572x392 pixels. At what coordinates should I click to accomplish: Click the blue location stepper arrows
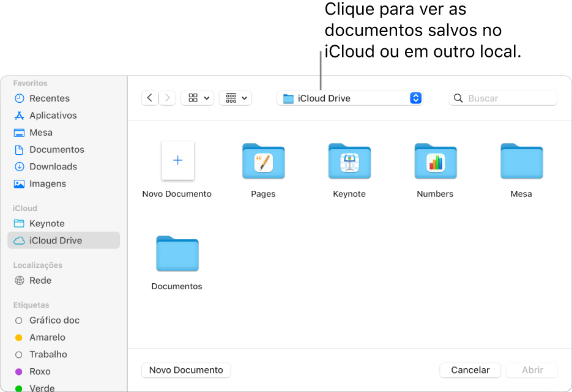[415, 98]
